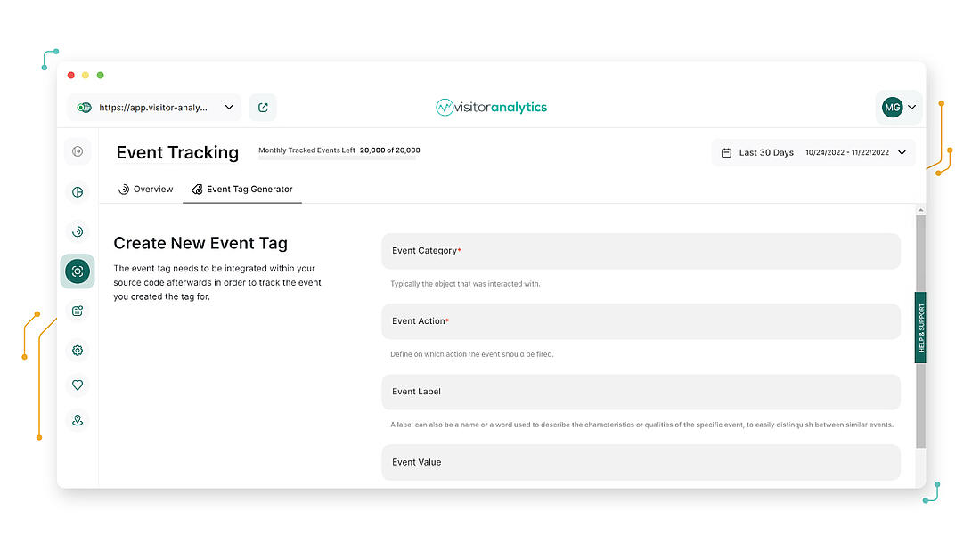Screen dimensions: 980x551
Task: Click the vertical scrollbar thumb
Action: 920,332
